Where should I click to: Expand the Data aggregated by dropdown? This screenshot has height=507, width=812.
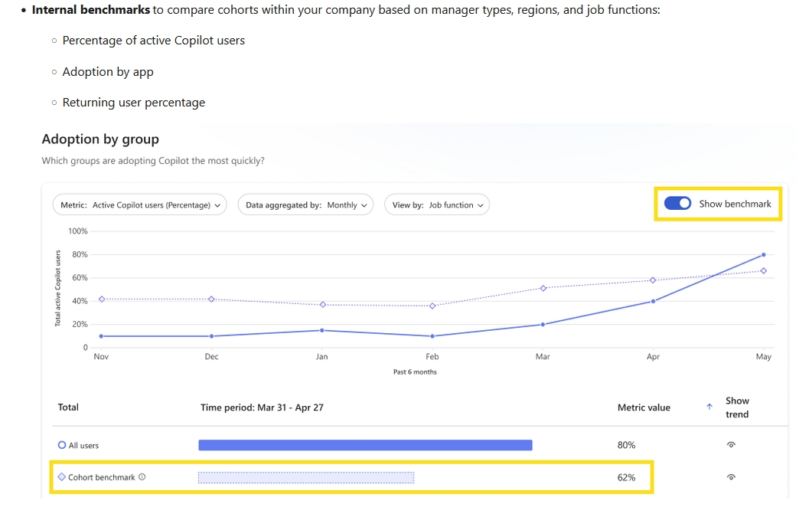pos(305,205)
